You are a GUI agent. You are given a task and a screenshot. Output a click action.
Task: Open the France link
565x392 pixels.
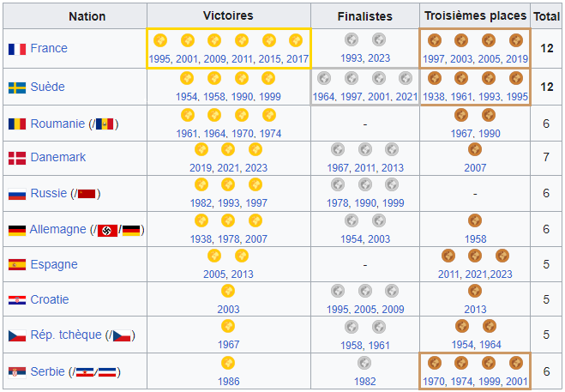point(49,48)
